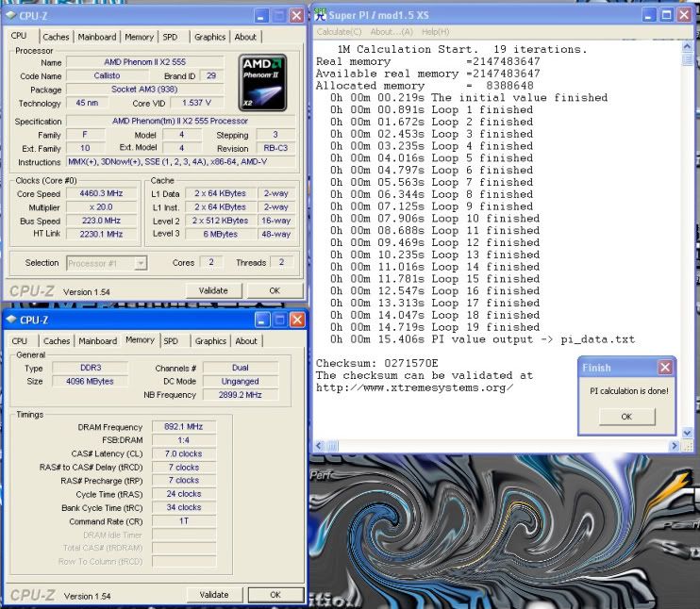The height and width of the screenshot is (609, 700).
Task: Click the Super PI title bar icon
Action: [x=321, y=14]
